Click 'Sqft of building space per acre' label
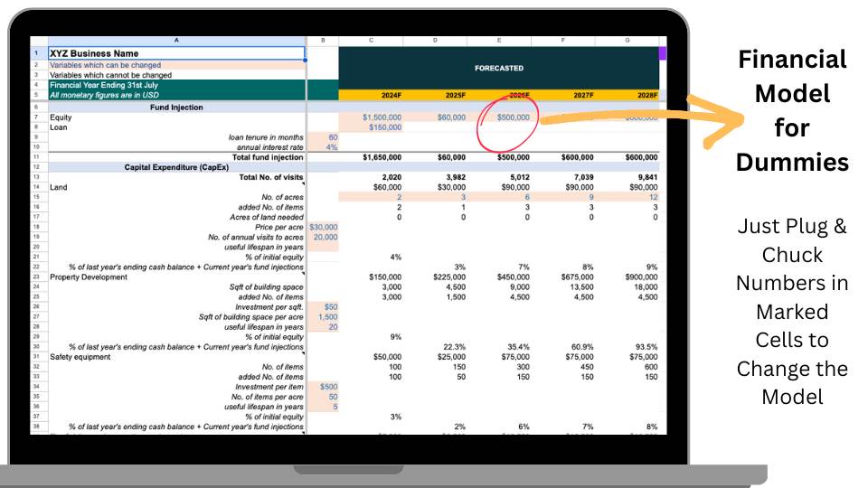 point(251,316)
